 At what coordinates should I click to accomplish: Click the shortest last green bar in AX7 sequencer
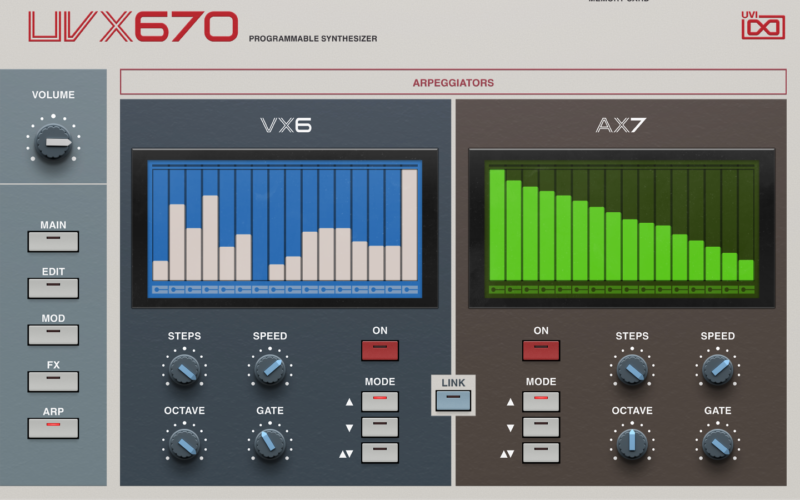pyautogui.click(x=746, y=270)
